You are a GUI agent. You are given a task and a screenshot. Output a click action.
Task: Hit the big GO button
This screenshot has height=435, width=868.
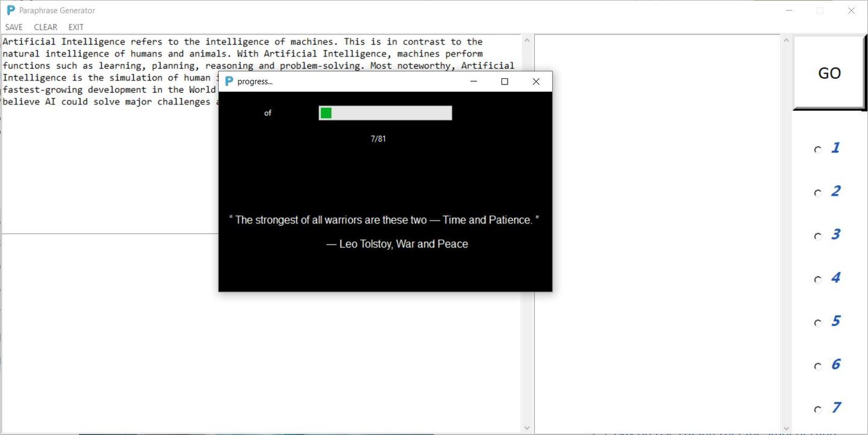829,73
